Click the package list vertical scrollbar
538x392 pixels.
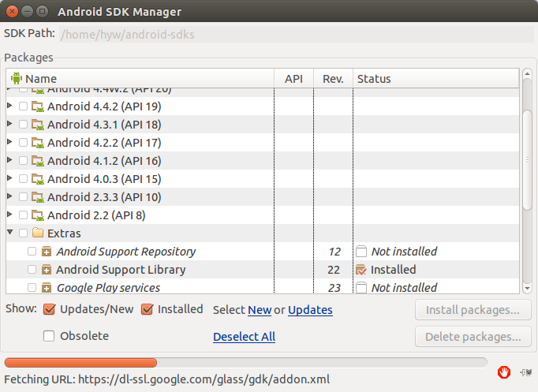(x=527, y=158)
